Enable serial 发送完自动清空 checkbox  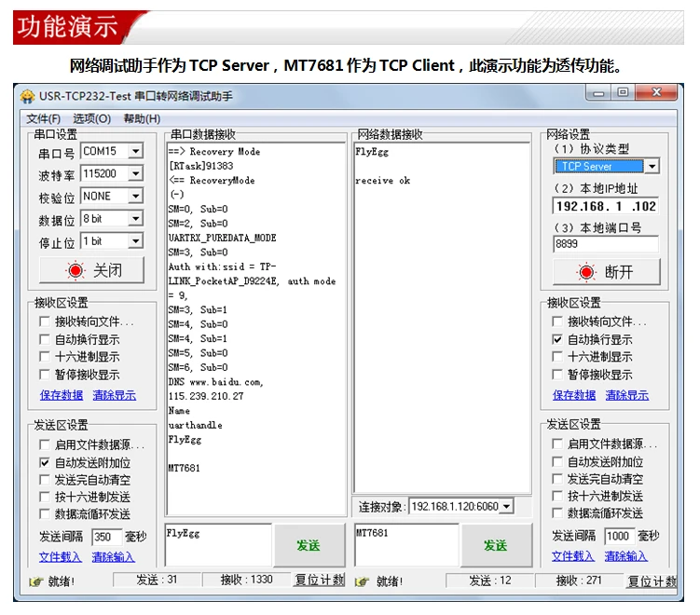pos(44,480)
